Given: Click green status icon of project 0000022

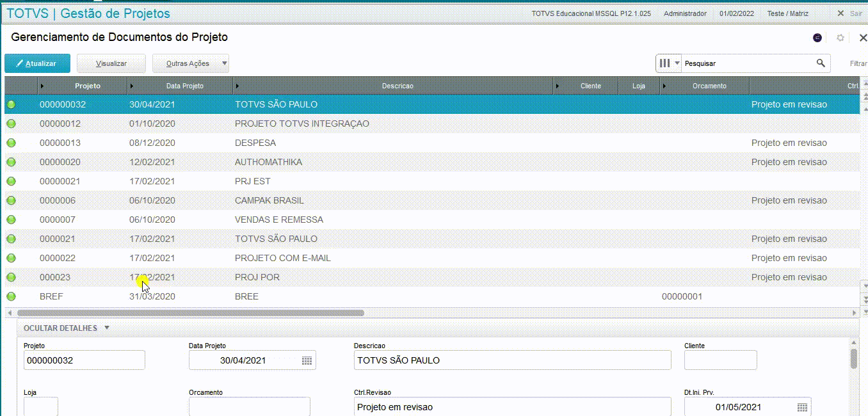Looking at the screenshot, I should pos(11,258).
